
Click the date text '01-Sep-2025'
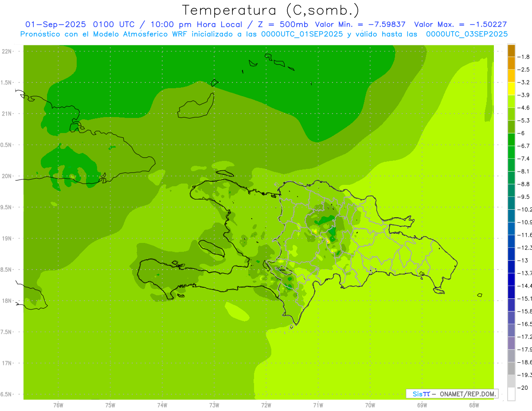click(56, 24)
